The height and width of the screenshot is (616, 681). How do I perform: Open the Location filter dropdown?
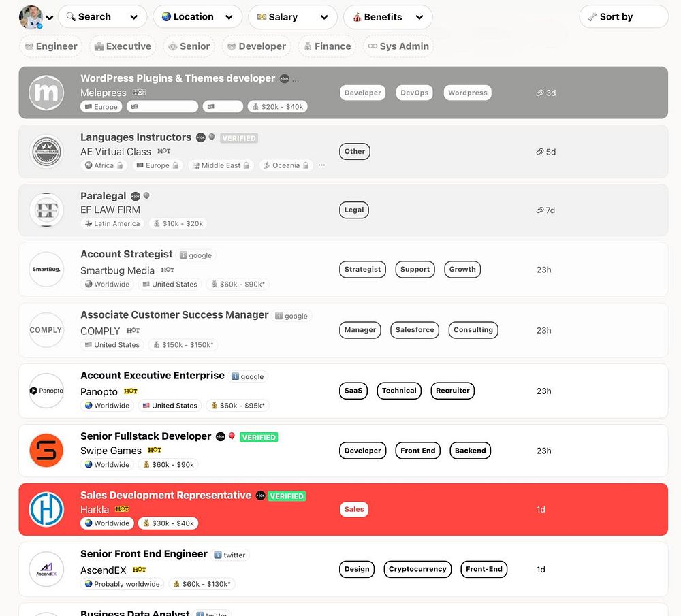(x=197, y=17)
